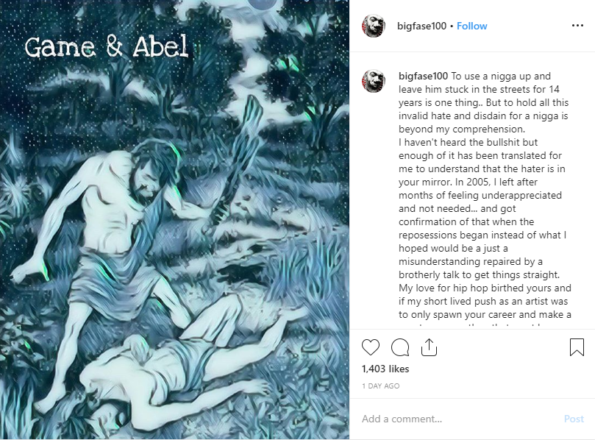Open the three-dot more options menu
Image resolution: width=595 pixels, height=440 pixels.
click(577, 25)
